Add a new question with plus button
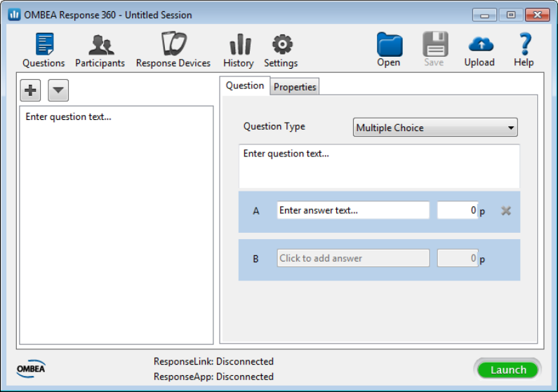This screenshot has width=558, height=392. (30, 90)
